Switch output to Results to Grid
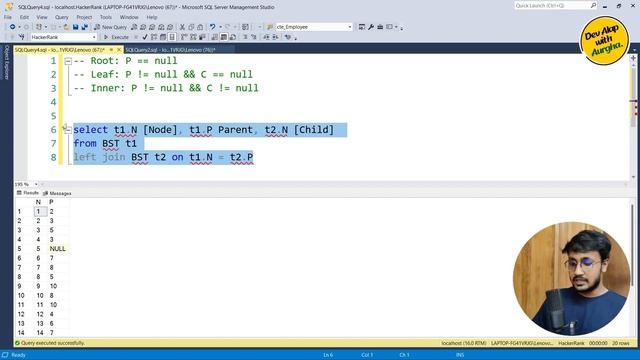 click(224, 37)
